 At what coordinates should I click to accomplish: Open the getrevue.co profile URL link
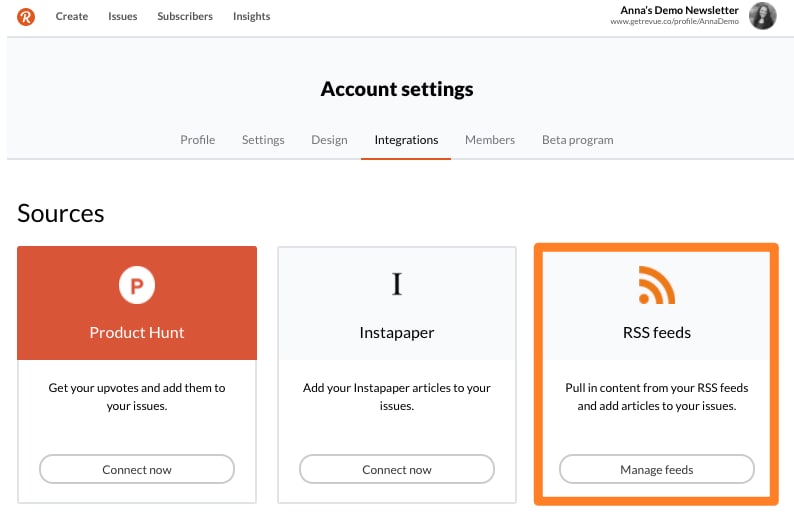[674, 22]
